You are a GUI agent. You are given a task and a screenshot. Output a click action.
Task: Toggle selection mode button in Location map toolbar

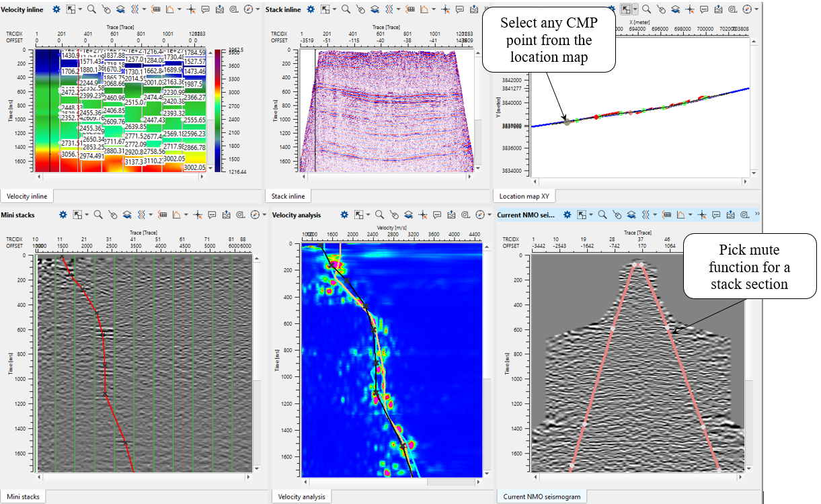[627, 9]
